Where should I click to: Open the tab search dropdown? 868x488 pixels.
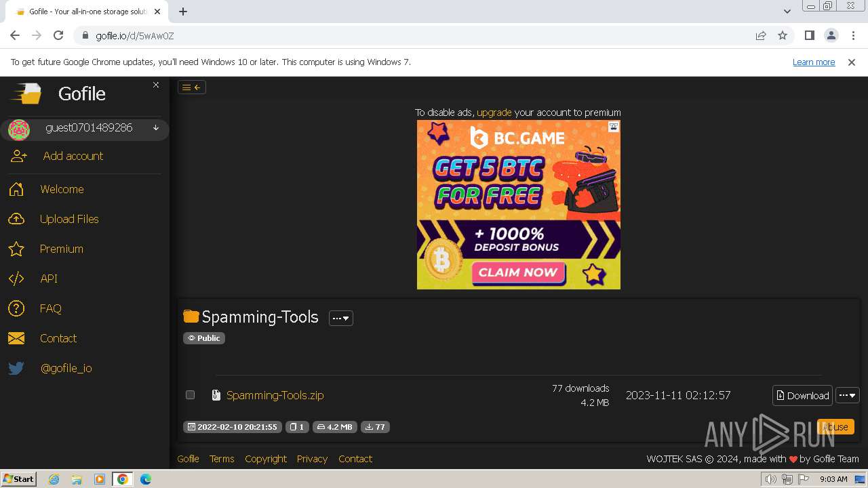click(787, 11)
